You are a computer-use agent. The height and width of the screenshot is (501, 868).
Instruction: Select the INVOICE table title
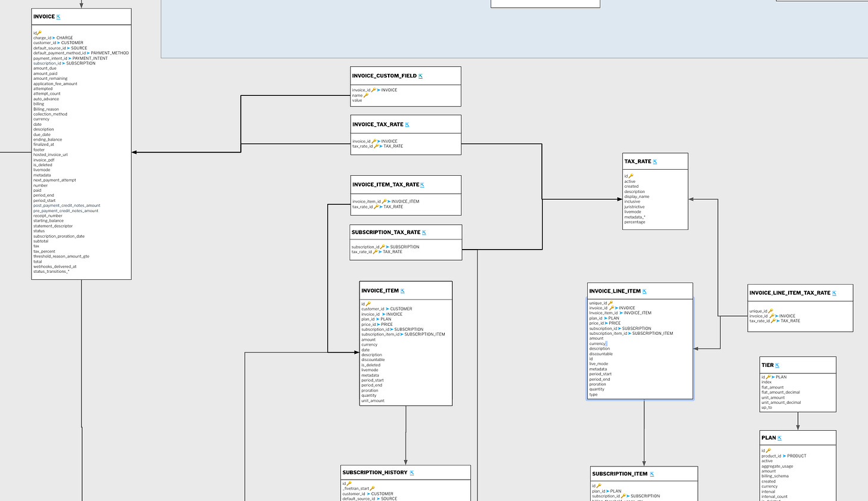pos(44,17)
